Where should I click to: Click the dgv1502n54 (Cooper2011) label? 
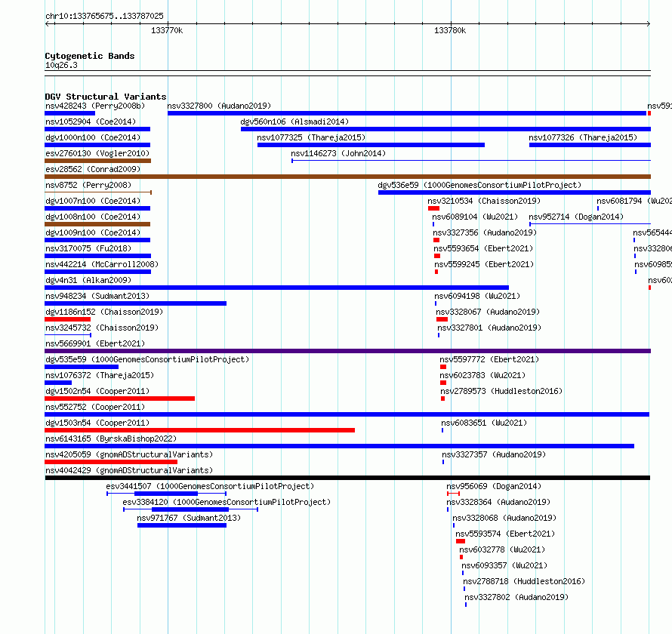97,391
